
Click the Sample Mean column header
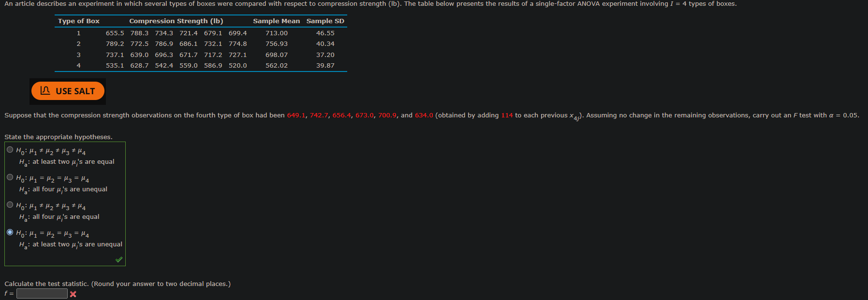(276, 21)
